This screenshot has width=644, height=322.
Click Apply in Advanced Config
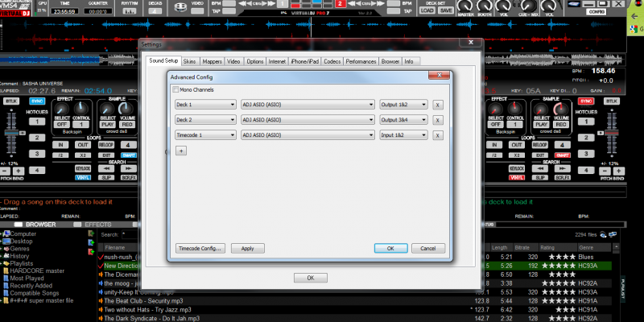point(248,249)
